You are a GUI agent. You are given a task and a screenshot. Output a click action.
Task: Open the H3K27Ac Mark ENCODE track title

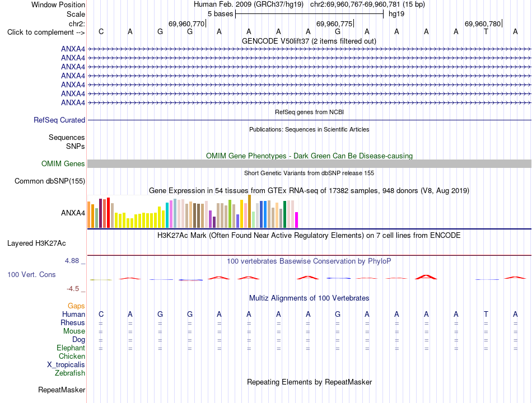[309, 236]
